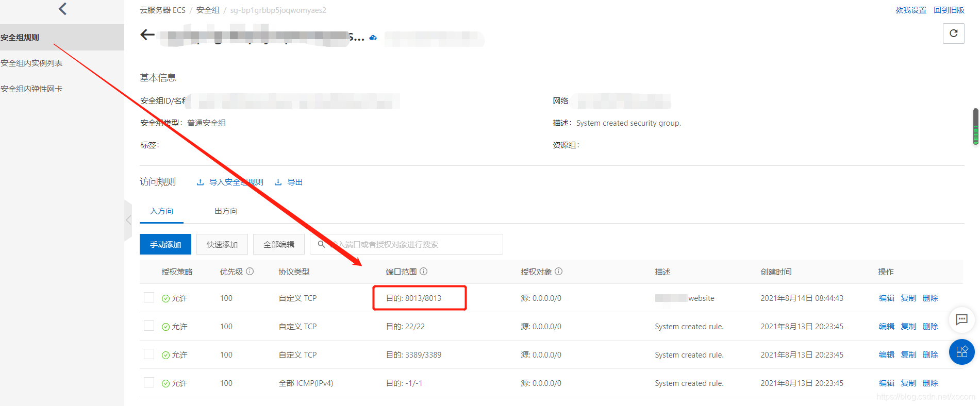This screenshot has width=980, height=406.
Task: Click the description text ending in website
Action: (x=685, y=298)
